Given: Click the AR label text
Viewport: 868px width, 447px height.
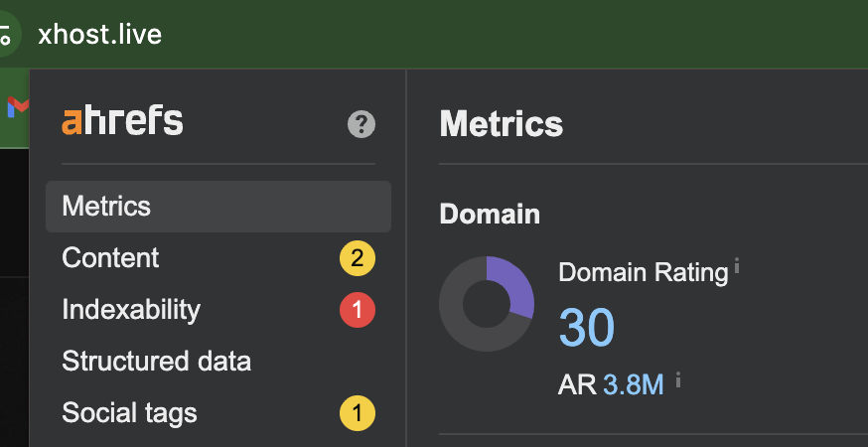Looking at the screenshot, I should (x=577, y=385).
